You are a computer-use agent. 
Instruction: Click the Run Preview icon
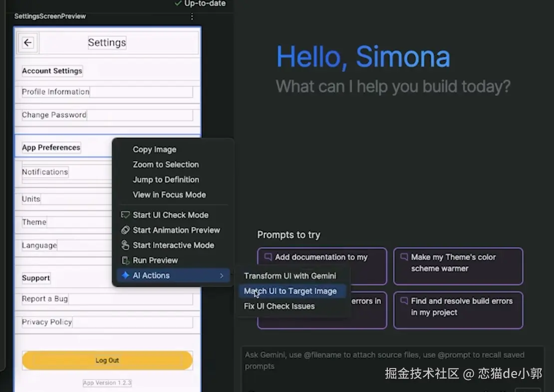point(125,261)
